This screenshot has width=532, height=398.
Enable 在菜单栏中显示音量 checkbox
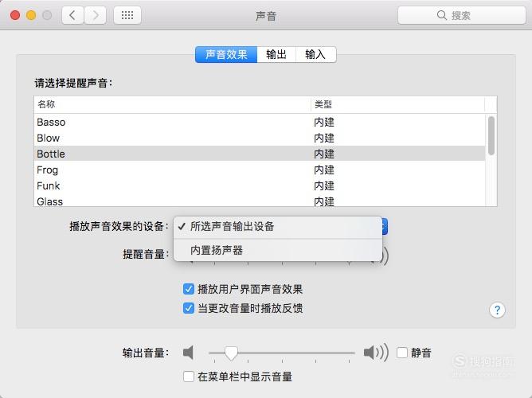pyautogui.click(x=189, y=377)
